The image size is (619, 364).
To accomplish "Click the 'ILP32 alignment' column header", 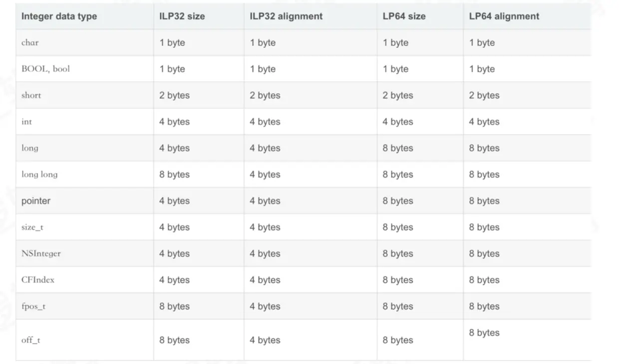I will pyautogui.click(x=286, y=16).
